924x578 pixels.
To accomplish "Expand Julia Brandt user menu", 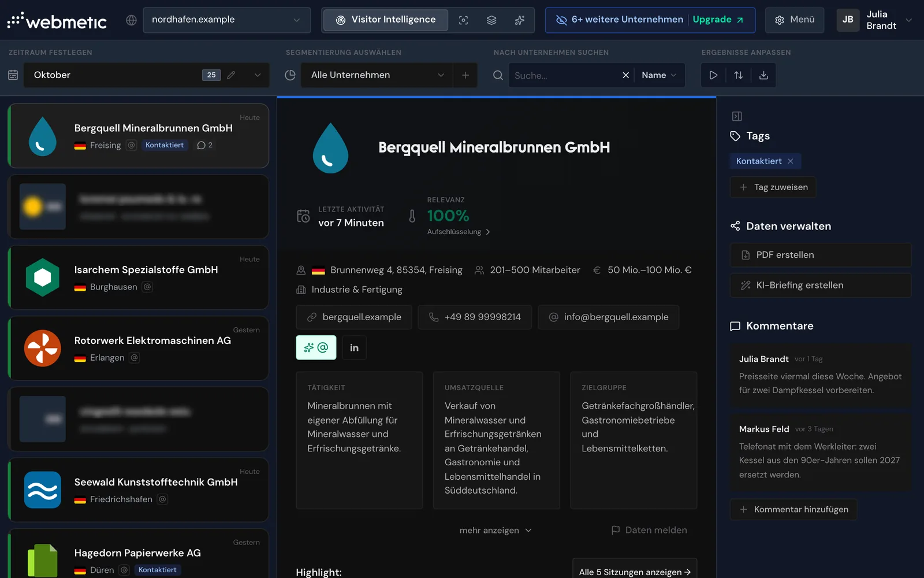I will [x=875, y=20].
